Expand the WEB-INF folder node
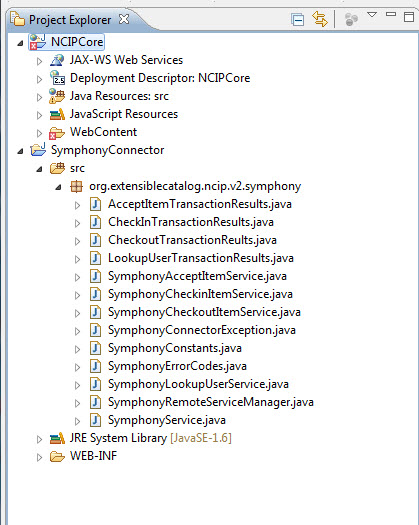The width and height of the screenshot is (419, 525). click(39, 457)
